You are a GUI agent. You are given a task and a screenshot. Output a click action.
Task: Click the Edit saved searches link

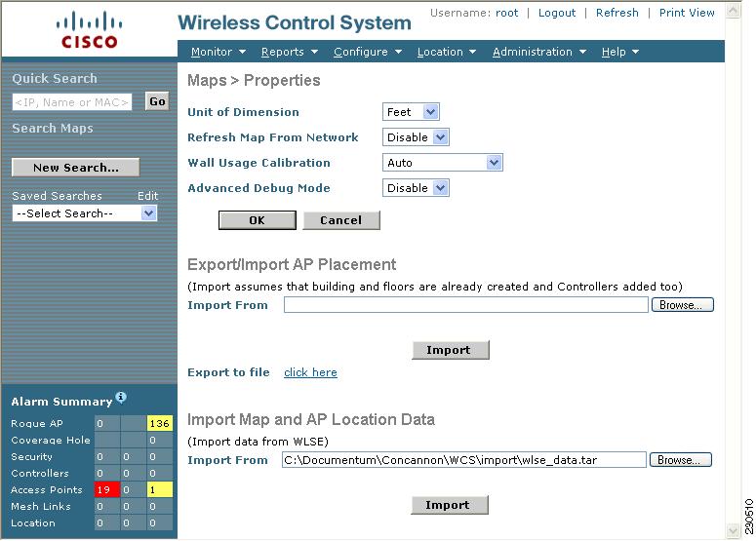coord(147,196)
